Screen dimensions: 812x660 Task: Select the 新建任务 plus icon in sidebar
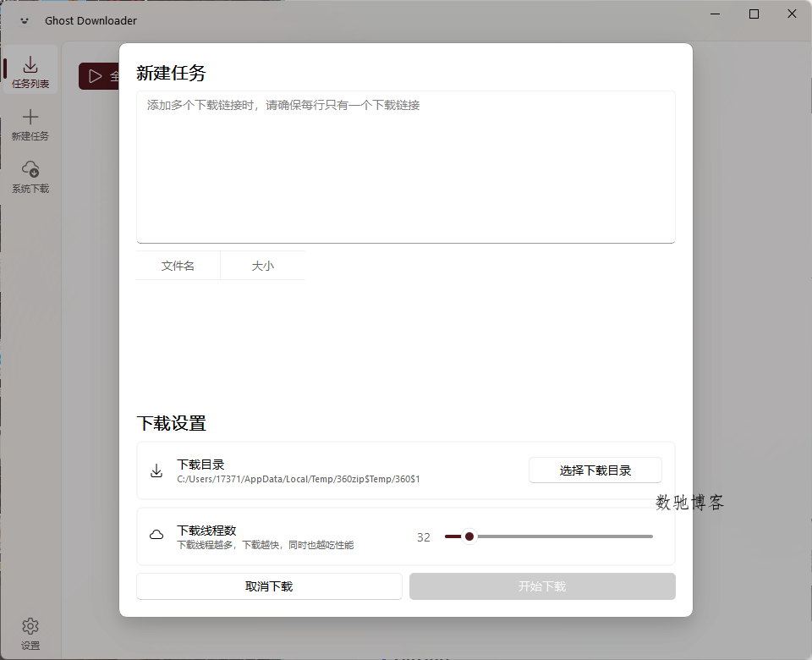(x=30, y=117)
